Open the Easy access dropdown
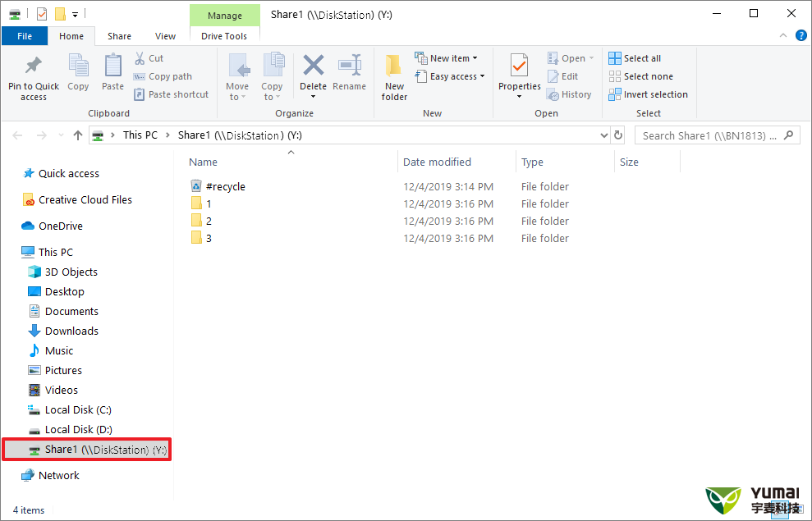This screenshot has width=812, height=521. point(450,76)
